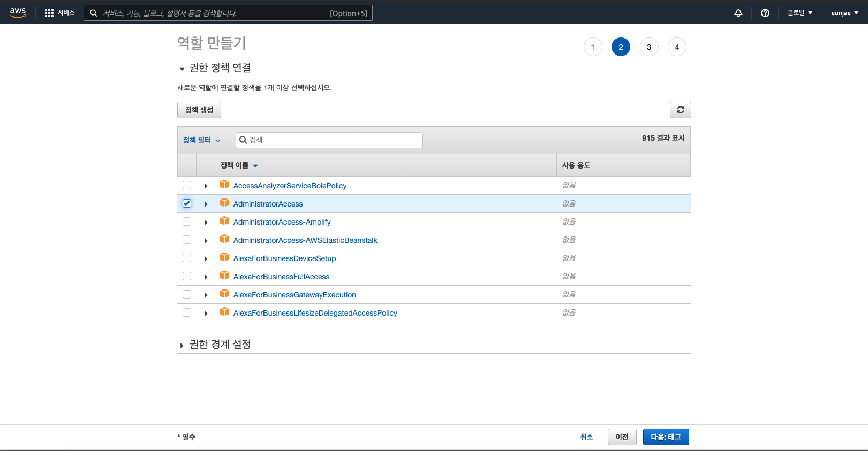
Task: Open the AdministratorAccess-AWSElasticBeanstalk policy link
Action: click(x=305, y=240)
